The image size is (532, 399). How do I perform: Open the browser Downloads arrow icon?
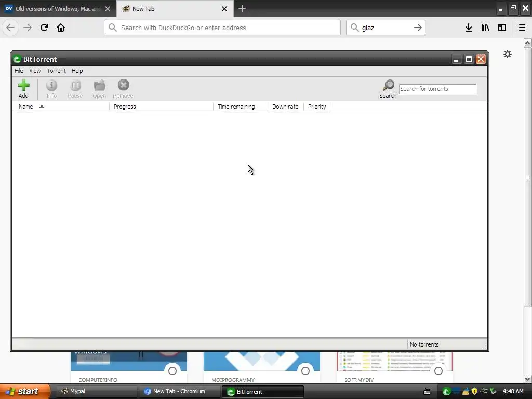coord(469,28)
